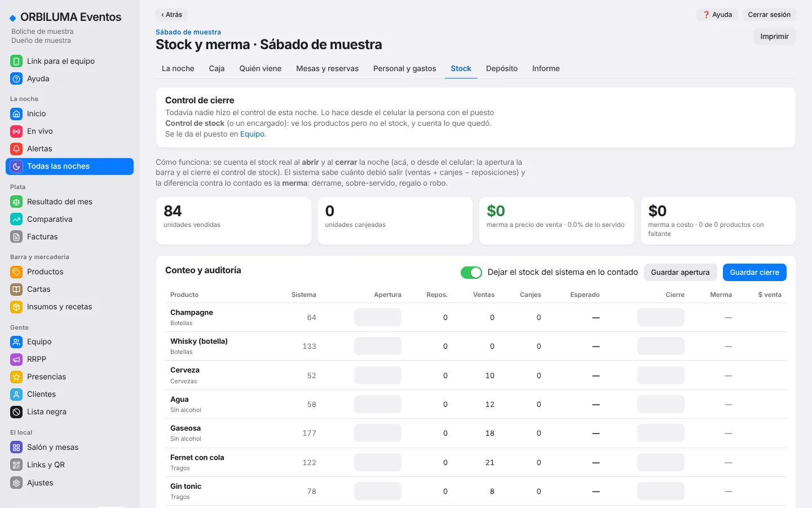812x508 pixels.
Task: Click the Alertas bell icon
Action: [x=16, y=148]
